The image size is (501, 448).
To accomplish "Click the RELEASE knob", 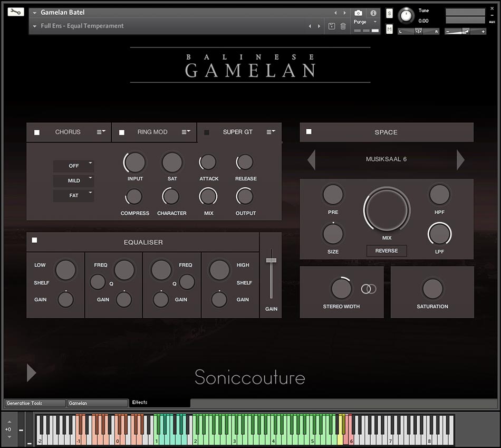I will [245, 162].
